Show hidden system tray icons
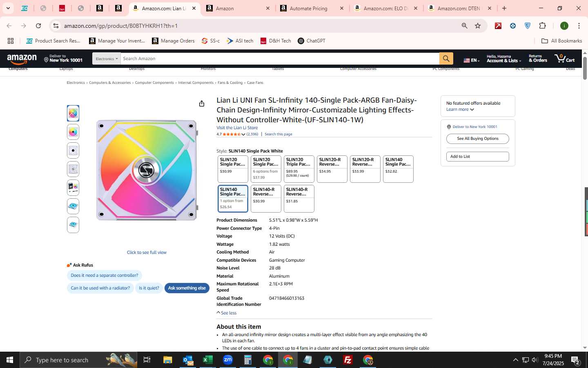 pos(515,360)
